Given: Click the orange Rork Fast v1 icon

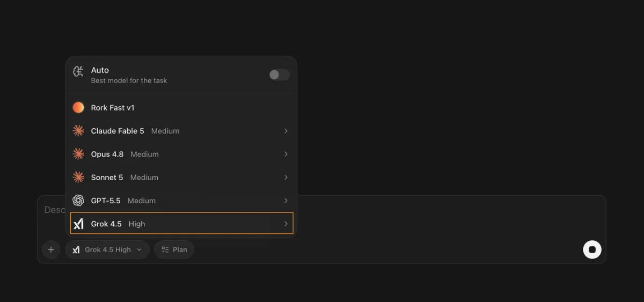Looking at the screenshot, I should point(78,108).
